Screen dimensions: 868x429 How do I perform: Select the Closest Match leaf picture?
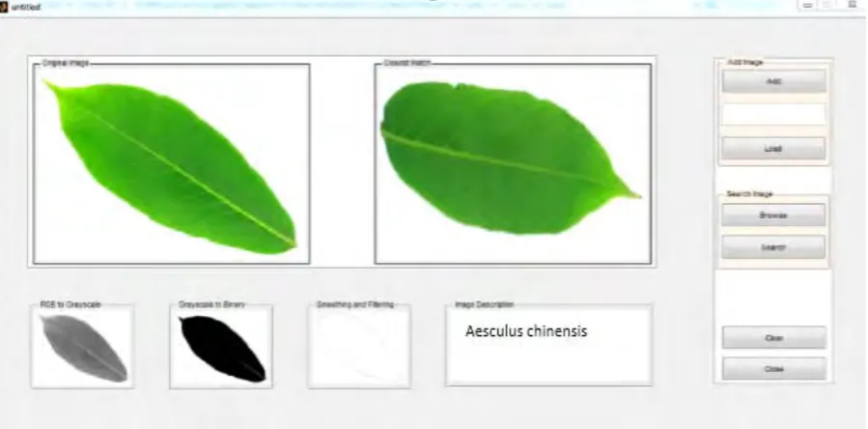513,164
